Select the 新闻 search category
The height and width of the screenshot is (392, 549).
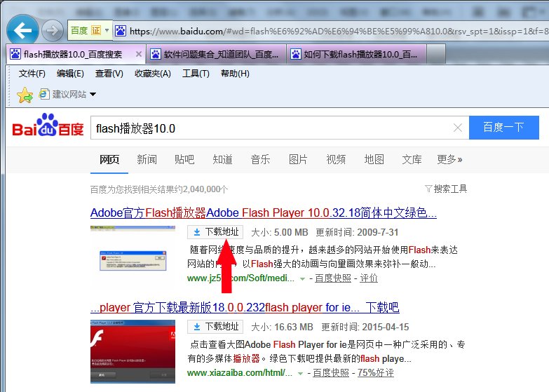coord(147,160)
